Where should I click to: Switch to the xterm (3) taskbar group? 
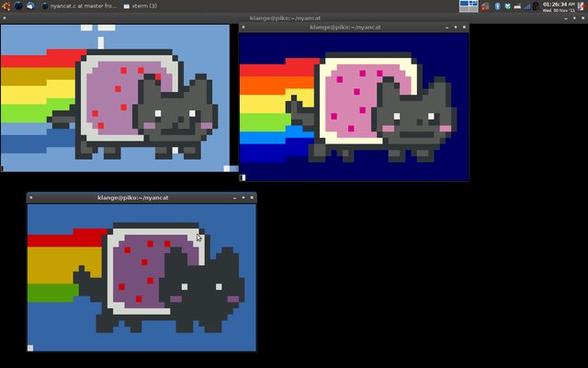(x=141, y=6)
